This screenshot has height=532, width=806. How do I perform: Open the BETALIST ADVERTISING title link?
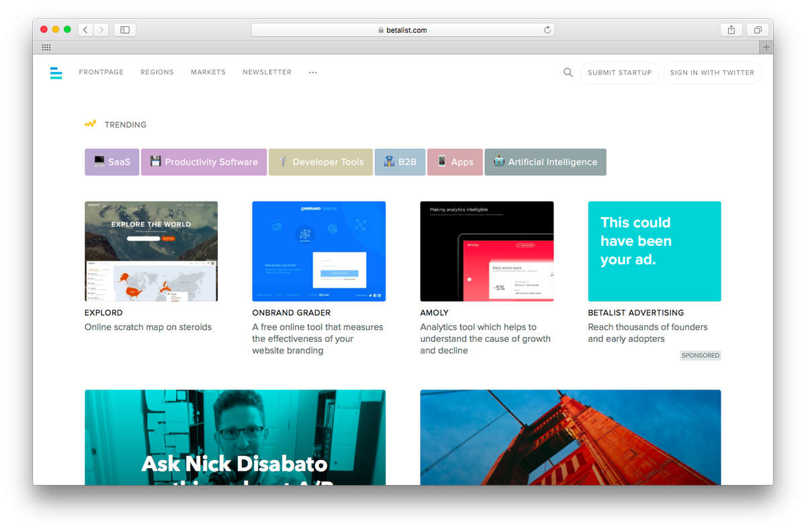(636, 313)
